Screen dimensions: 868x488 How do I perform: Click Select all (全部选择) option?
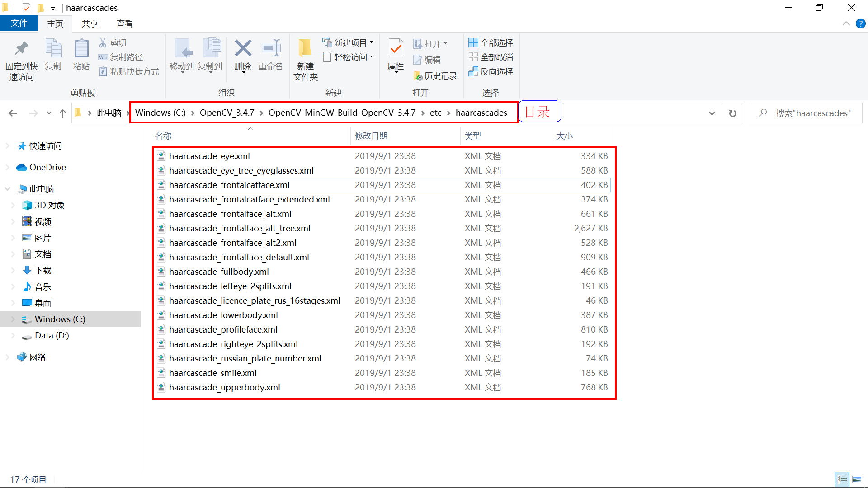(491, 42)
